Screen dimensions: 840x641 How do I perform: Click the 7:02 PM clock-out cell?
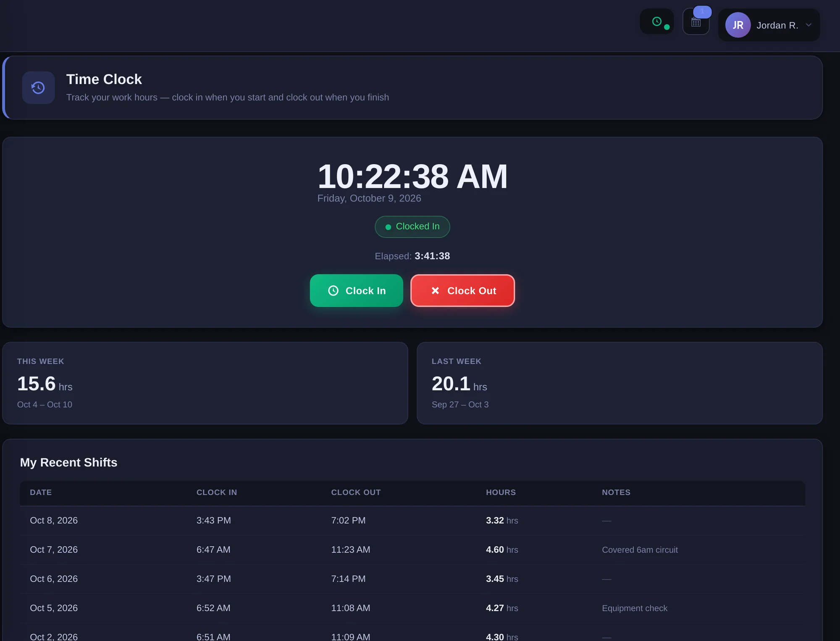pyautogui.click(x=348, y=520)
